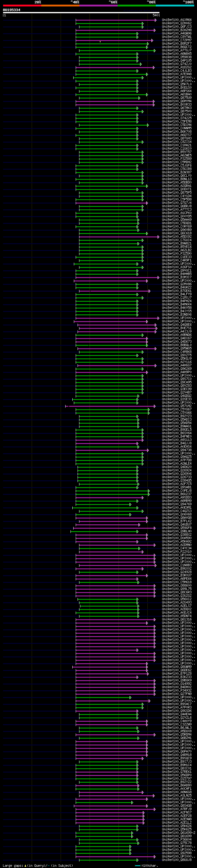Click the red 20% identity legend segment
Screen dimensions: 197x868
22,6
